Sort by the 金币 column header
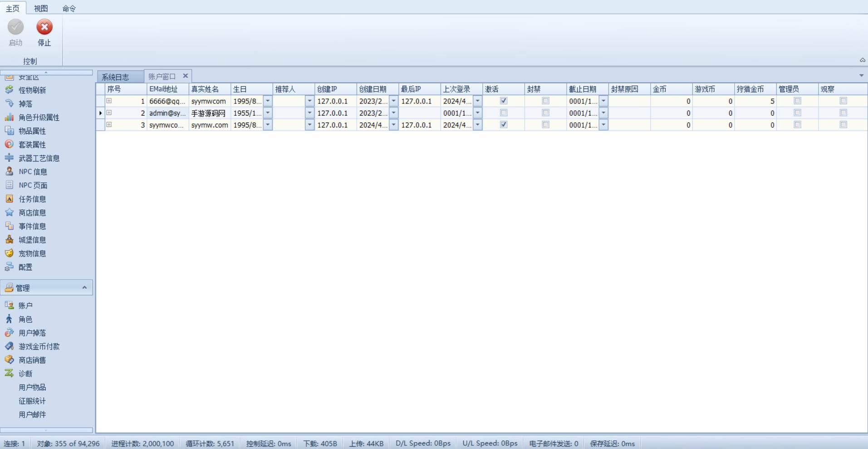868x449 pixels. 671,89
